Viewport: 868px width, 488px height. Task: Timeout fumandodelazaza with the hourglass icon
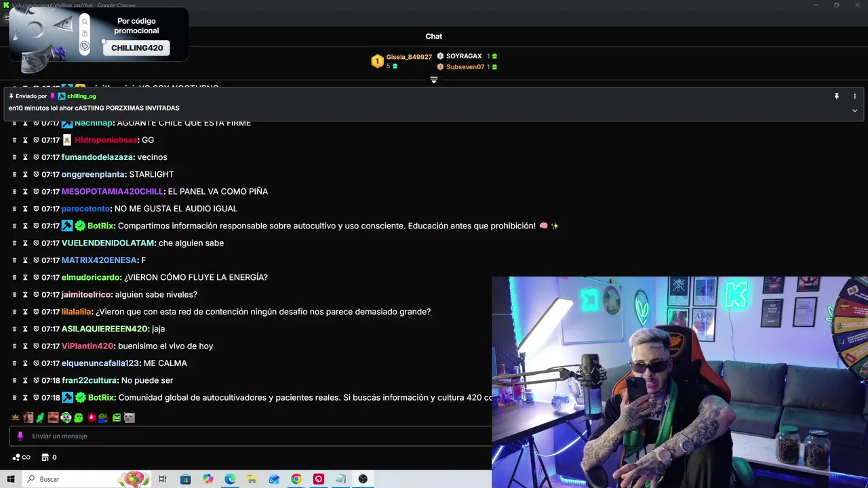click(x=25, y=157)
